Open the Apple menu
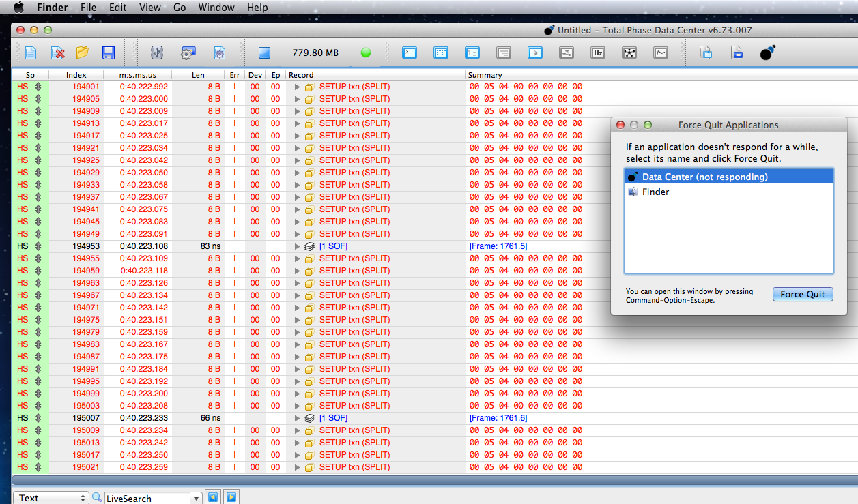 pos(18,8)
